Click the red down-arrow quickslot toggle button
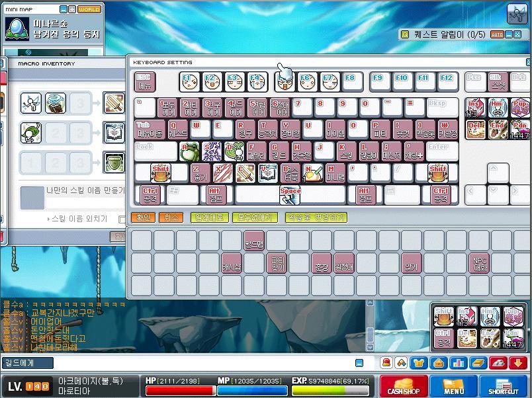 517,363
